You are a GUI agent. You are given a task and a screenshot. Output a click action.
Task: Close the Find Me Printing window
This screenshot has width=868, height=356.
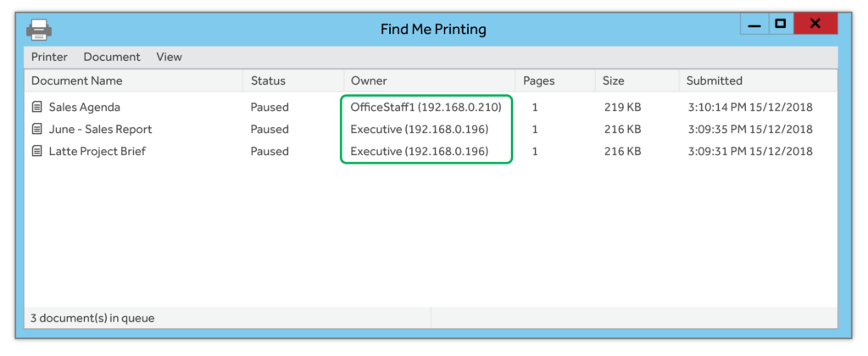[815, 24]
